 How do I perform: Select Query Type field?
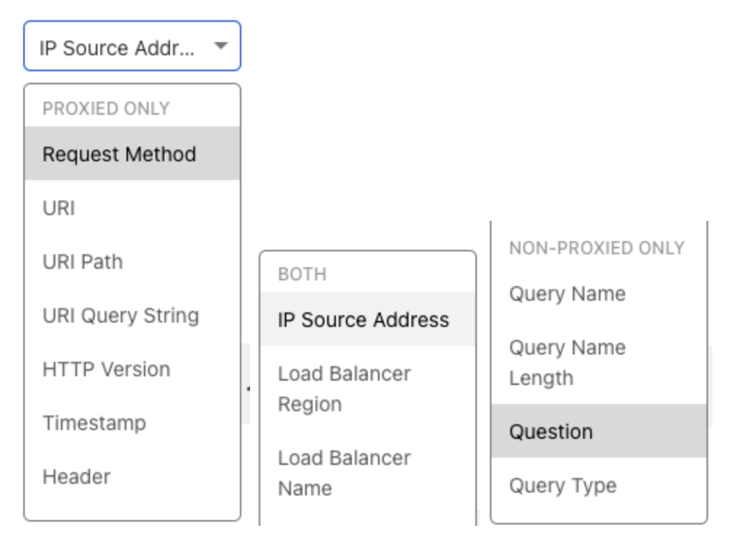(x=563, y=486)
